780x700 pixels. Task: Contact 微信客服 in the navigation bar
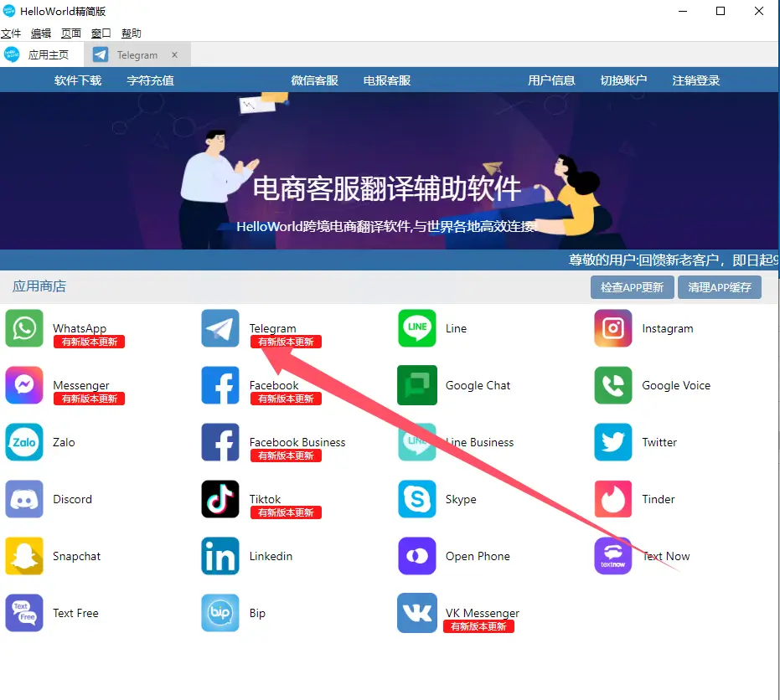coord(314,80)
